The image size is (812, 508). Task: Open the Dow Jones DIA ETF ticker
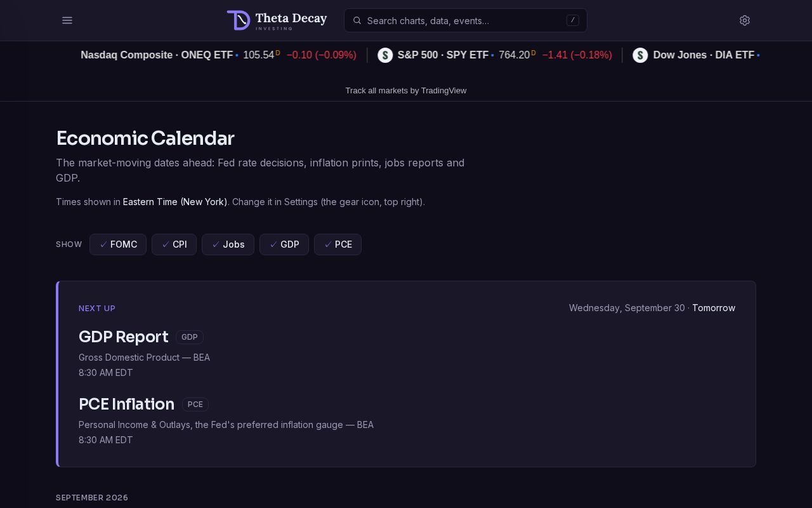(704, 55)
